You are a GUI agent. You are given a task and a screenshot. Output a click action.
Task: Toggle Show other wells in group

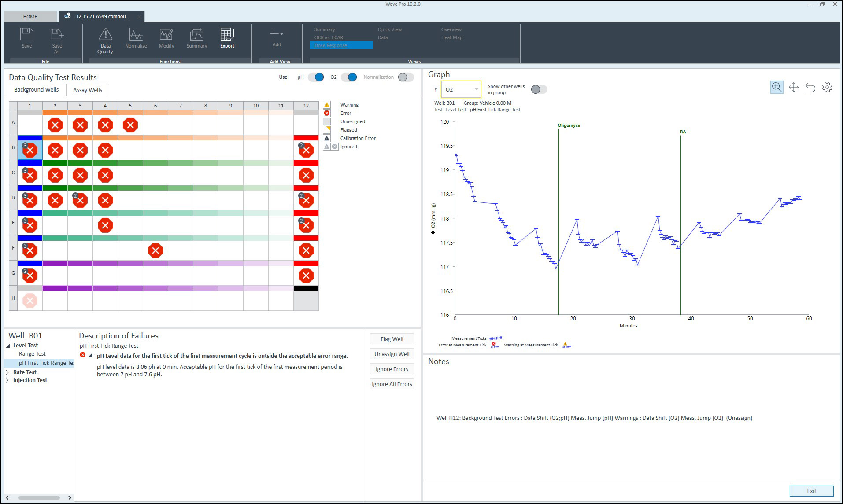click(539, 89)
